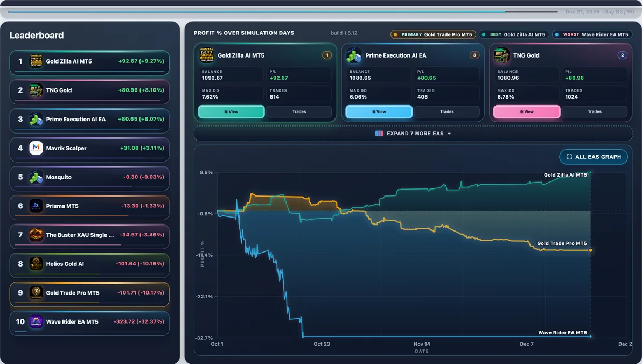Select leaderboard row 6 Prisma MT5

[89, 207]
